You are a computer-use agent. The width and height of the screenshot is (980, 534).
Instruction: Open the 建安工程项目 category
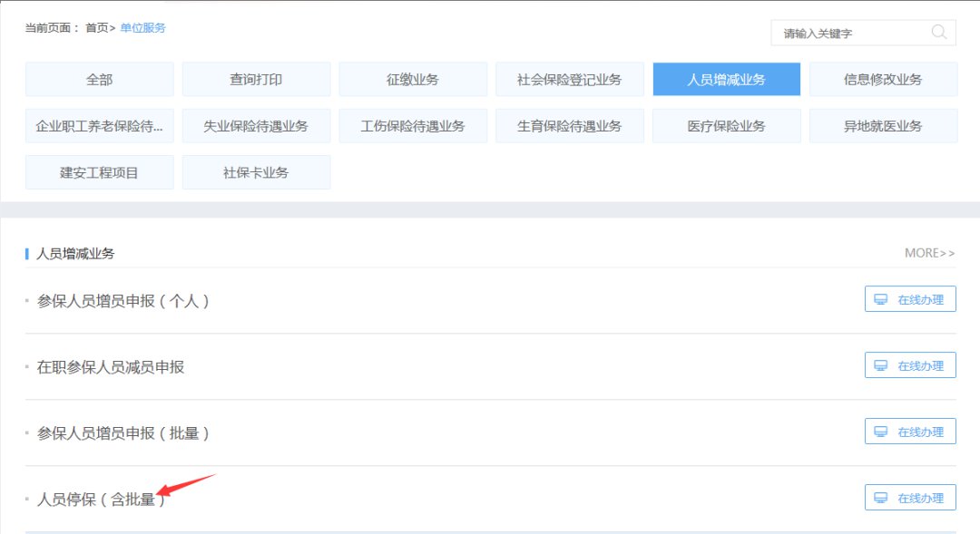pyautogui.click(x=100, y=172)
